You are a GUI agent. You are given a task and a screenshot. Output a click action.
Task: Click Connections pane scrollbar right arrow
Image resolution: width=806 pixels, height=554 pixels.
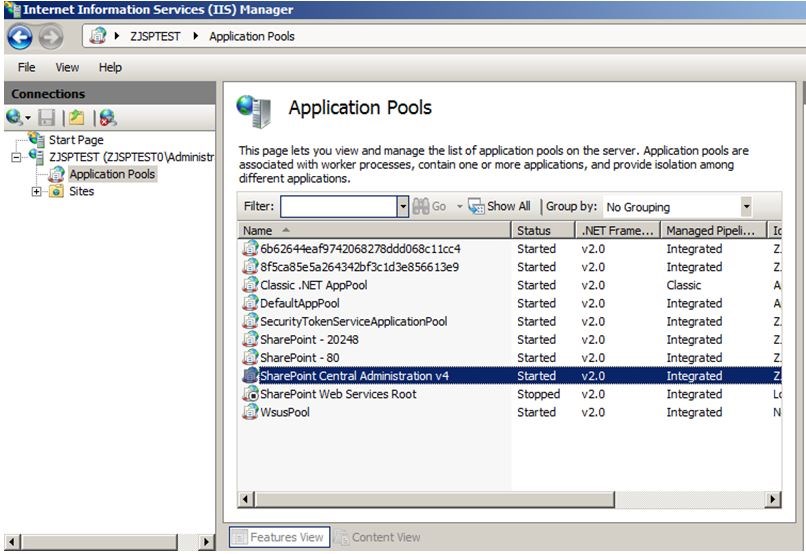(206, 542)
